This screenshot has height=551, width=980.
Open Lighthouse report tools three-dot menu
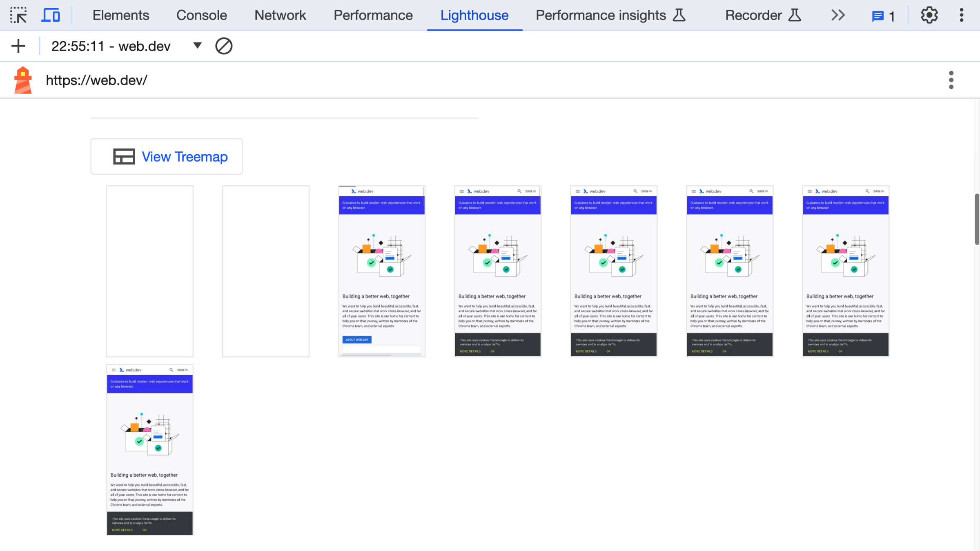coord(951,80)
